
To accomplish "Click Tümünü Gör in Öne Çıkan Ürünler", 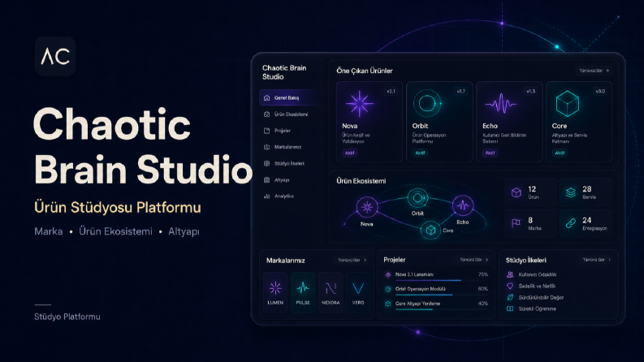I will click(x=594, y=71).
